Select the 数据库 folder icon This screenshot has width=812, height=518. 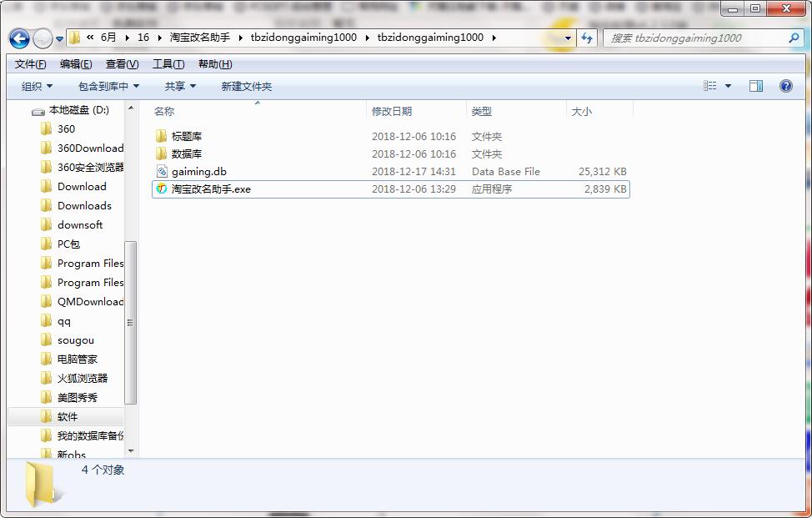161,153
